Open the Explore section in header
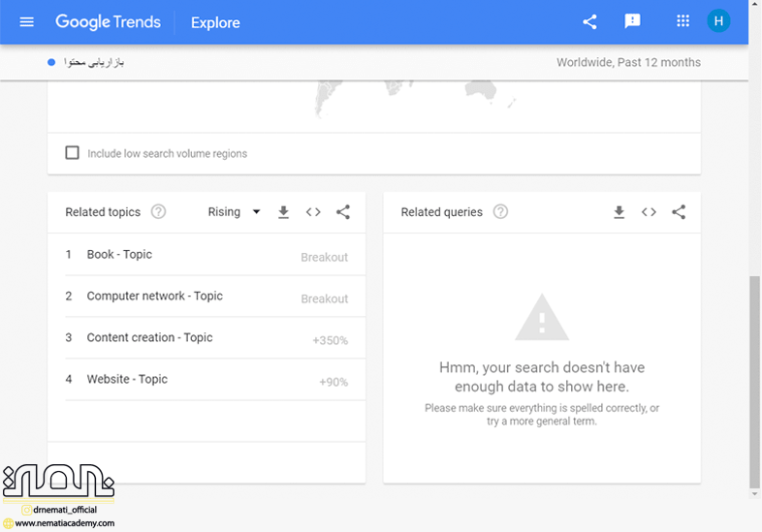Screen dimensions: 762x532 pyautogui.click(x=215, y=22)
